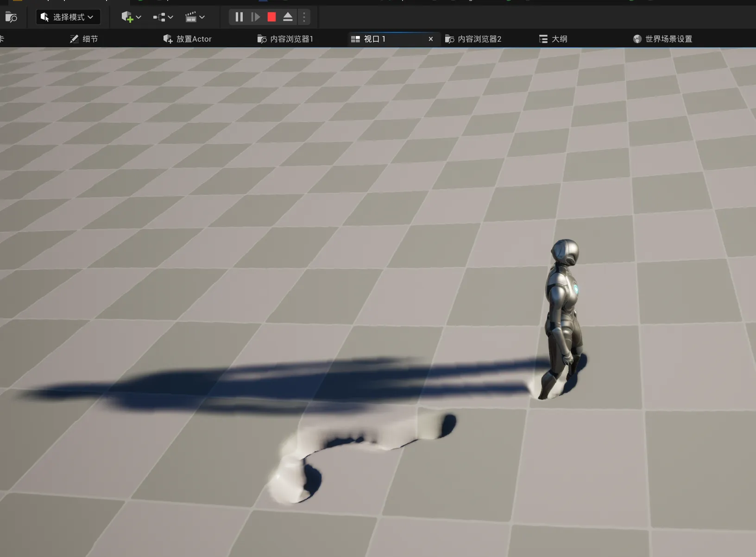Click the Blueprint node graph icon
Screen dimensions: 756x557
(x=159, y=17)
